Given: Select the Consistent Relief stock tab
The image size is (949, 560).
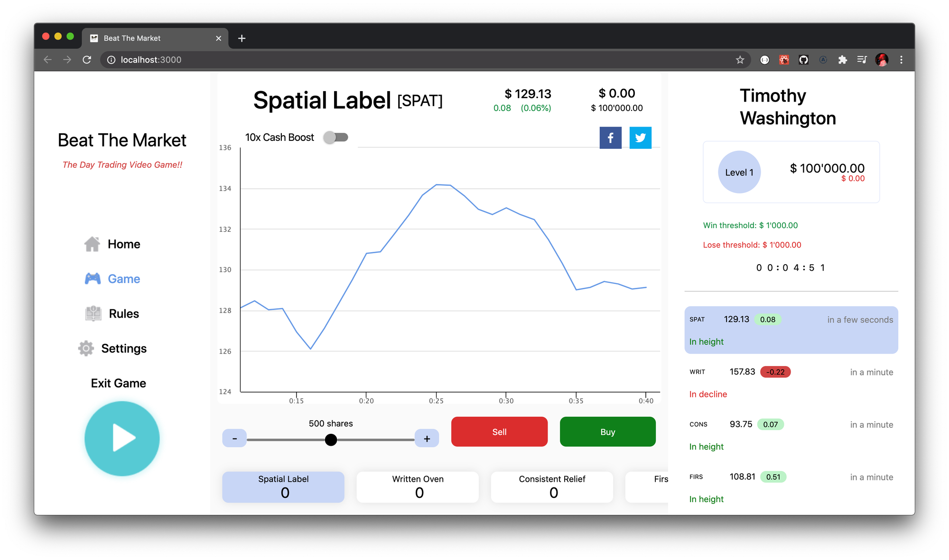Looking at the screenshot, I should [552, 487].
